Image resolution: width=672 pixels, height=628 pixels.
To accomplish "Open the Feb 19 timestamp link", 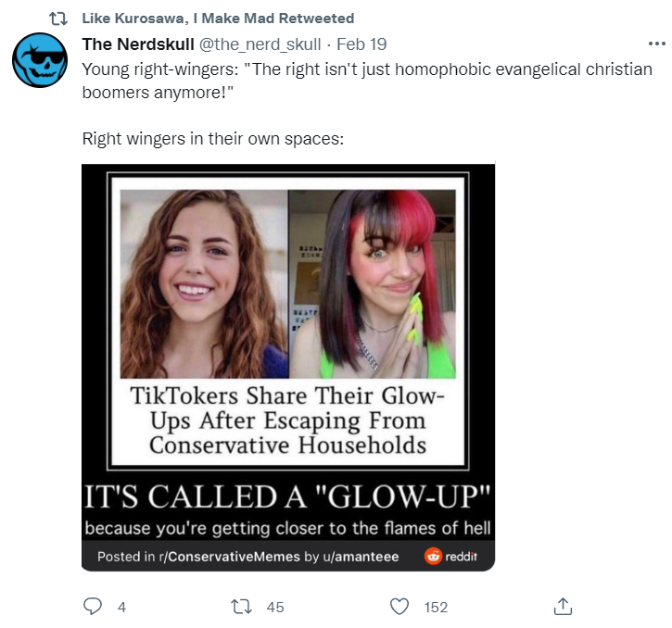I will (361, 44).
